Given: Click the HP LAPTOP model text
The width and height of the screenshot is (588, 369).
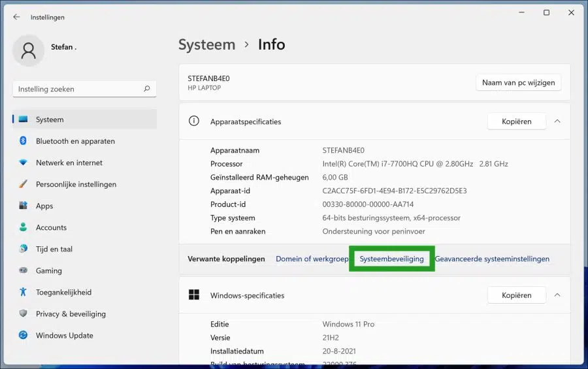Looking at the screenshot, I should click(204, 88).
